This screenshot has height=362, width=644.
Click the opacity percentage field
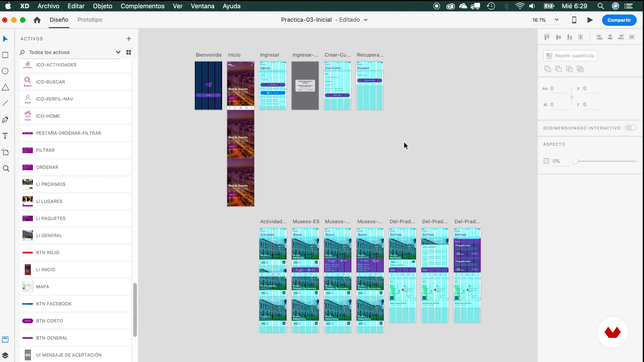pyautogui.click(x=560, y=161)
